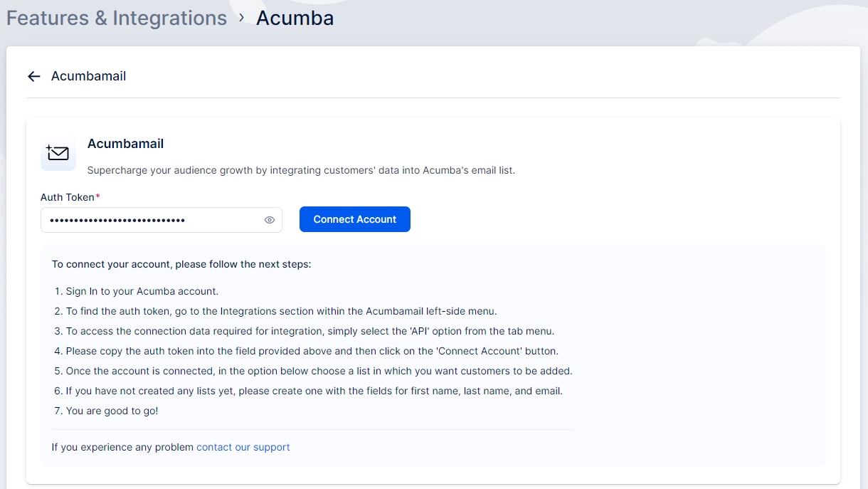
Task: Click the Supercharge your audience growth description
Action: click(300, 170)
